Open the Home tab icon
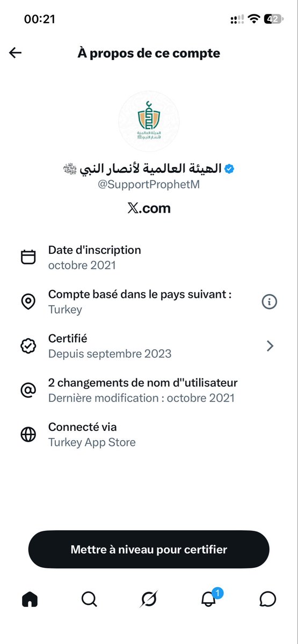Viewport: 298px width, 644px height. [x=30, y=599]
